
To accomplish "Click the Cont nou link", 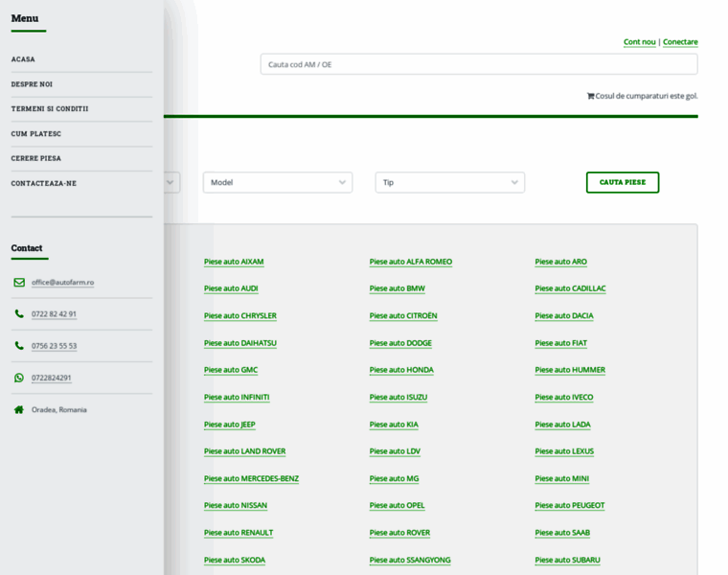I will click(x=640, y=42).
